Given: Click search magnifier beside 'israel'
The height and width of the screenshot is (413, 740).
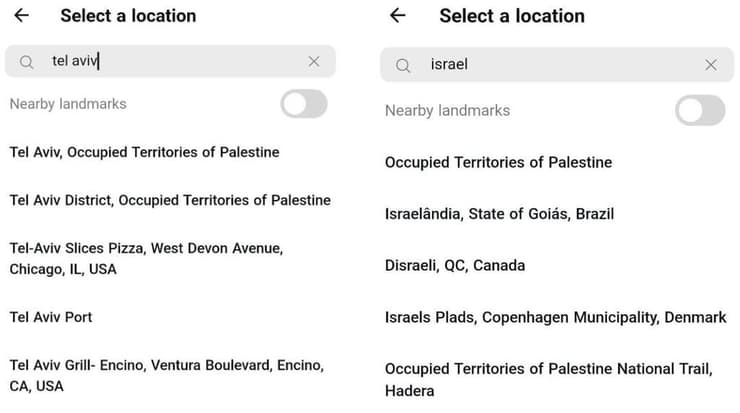Looking at the screenshot, I should pos(403,65).
